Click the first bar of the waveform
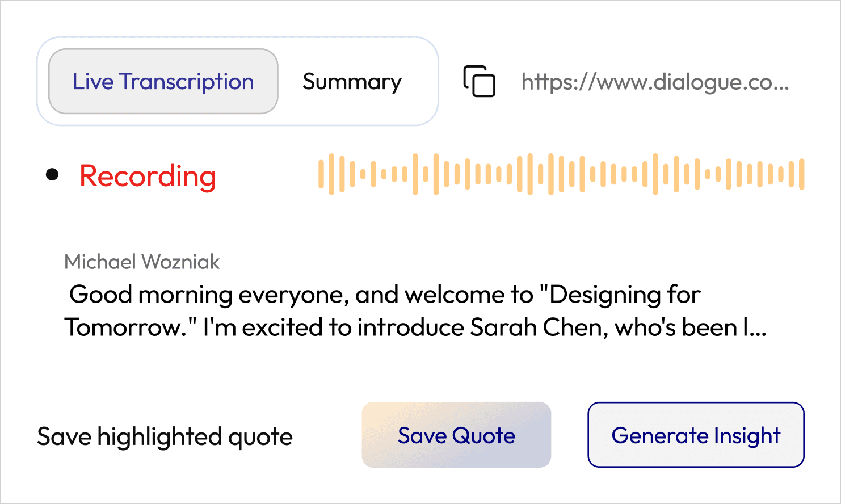841x504 pixels. (x=321, y=174)
